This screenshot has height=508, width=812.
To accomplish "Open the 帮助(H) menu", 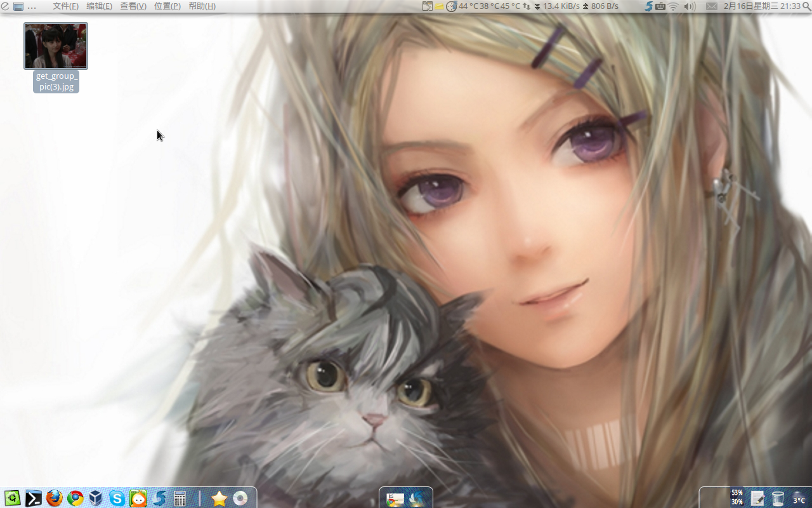I will tap(202, 6).
